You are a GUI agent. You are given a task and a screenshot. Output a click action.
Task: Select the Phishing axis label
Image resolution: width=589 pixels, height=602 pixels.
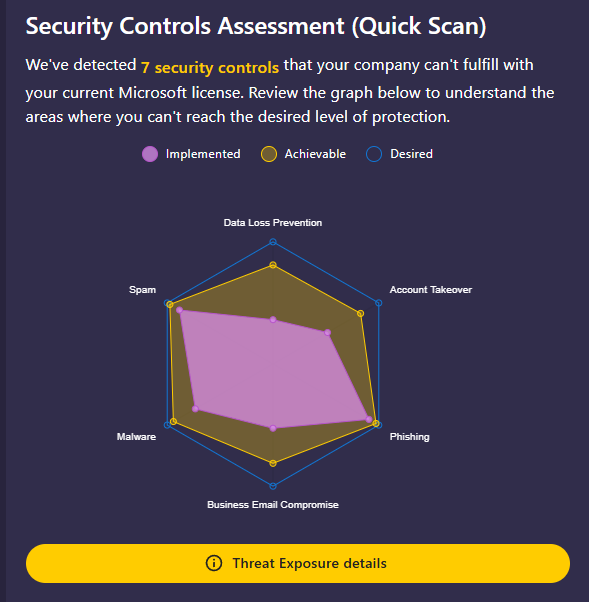(x=410, y=437)
